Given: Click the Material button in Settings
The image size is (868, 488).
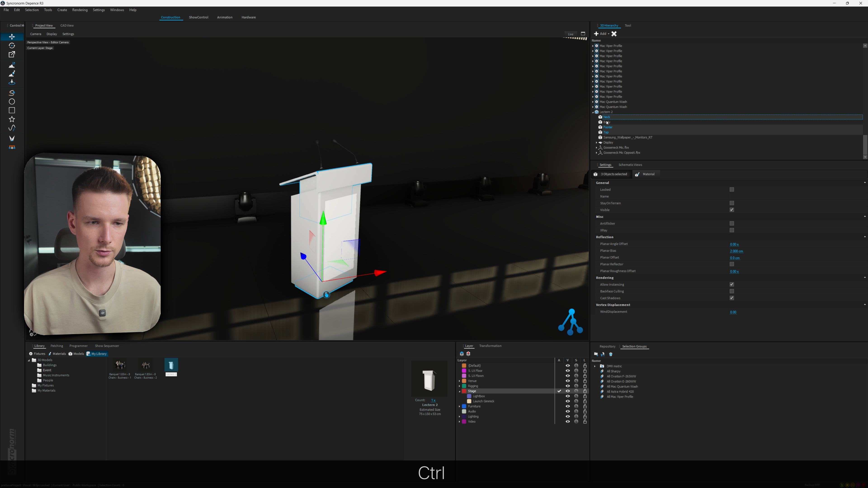Looking at the screenshot, I should 645,174.
